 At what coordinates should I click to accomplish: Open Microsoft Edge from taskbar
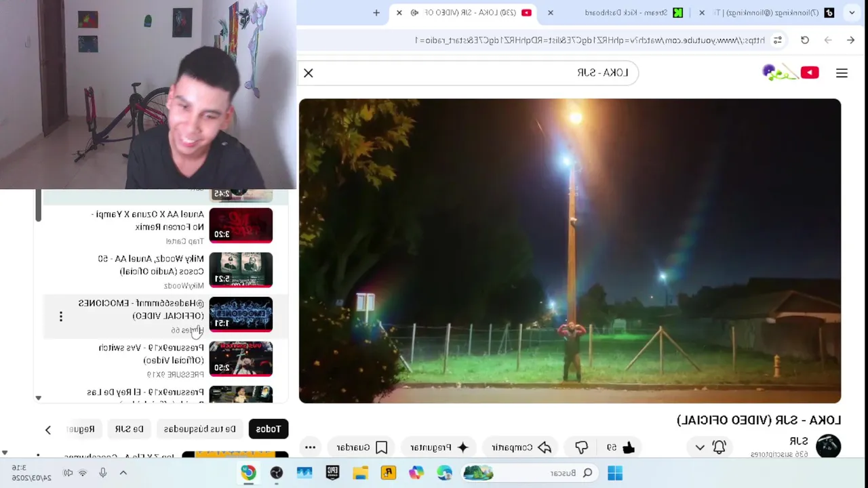click(444, 473)
